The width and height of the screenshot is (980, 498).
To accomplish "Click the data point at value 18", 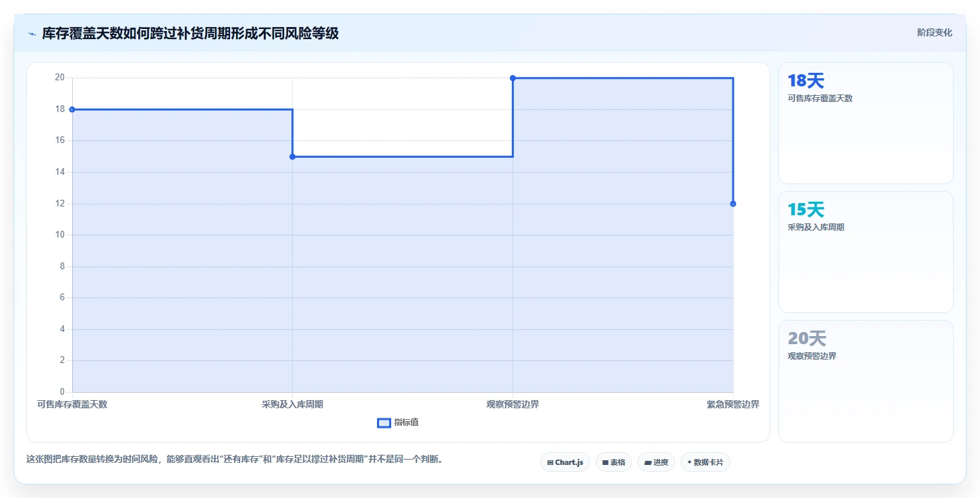I will point(72,109).
